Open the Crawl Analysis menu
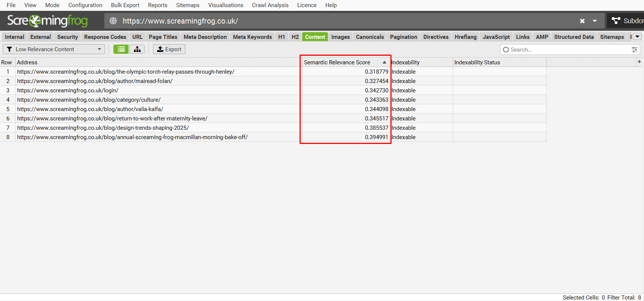 (x=270, y=5)
